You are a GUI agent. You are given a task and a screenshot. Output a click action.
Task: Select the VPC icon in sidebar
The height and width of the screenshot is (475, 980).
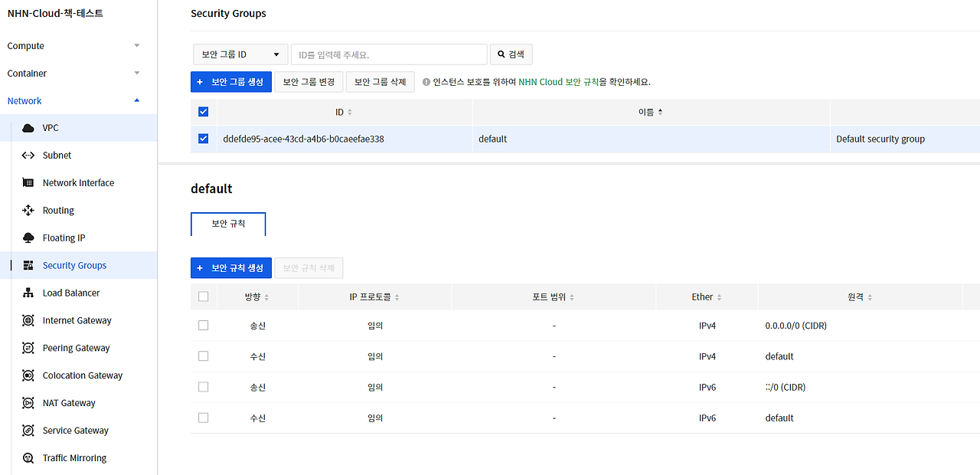26,127
